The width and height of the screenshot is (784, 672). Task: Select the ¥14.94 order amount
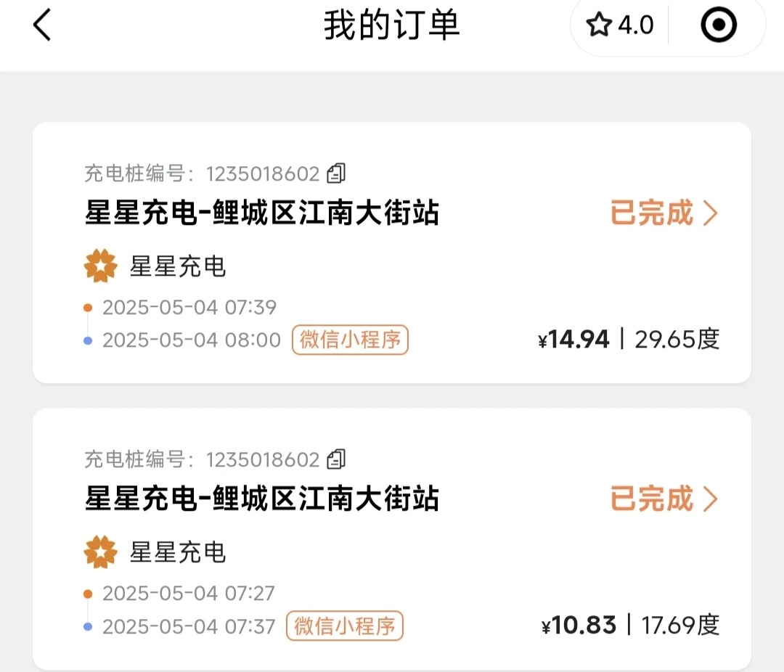[573, 340]
